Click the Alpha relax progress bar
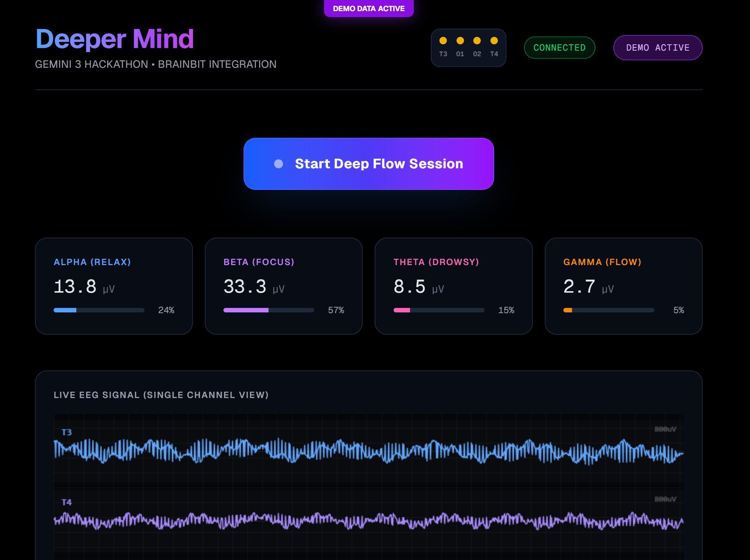This screenshot has height=560, width=750. click(x=99, y=310)
